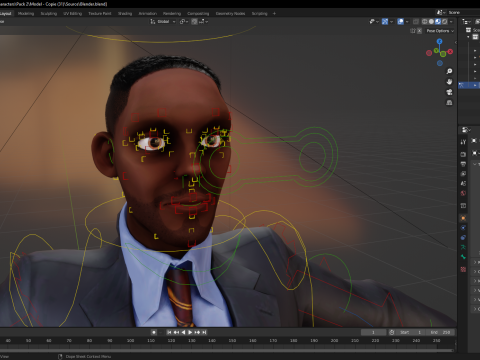The image size is (480, 360).
Task: Switch to the Modeling workspace tab
Action: 26,13
